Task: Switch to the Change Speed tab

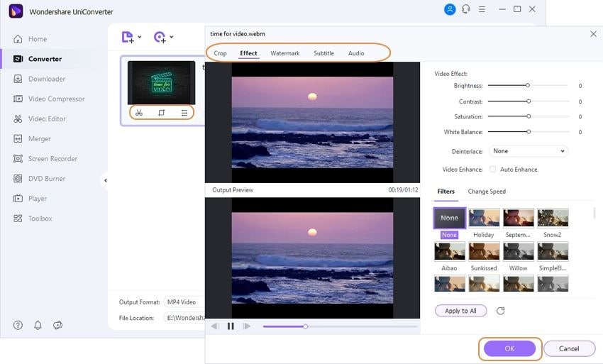Action: [487, 192]
